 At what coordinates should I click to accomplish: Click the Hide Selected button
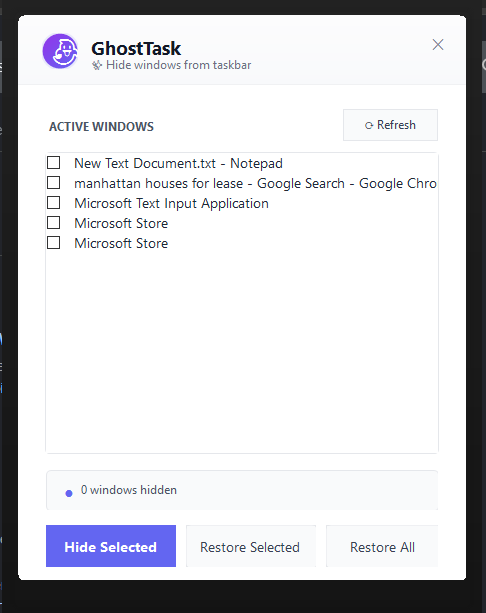[111, 546]
